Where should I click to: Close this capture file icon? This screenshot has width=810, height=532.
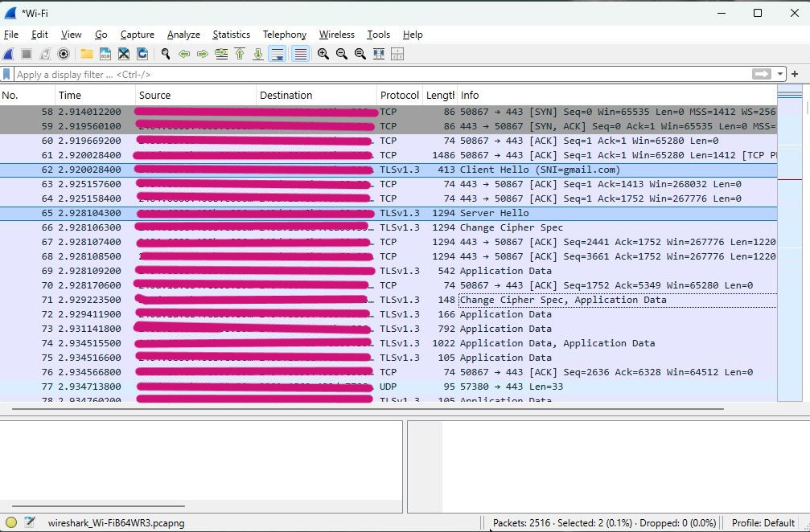point(123,54)
